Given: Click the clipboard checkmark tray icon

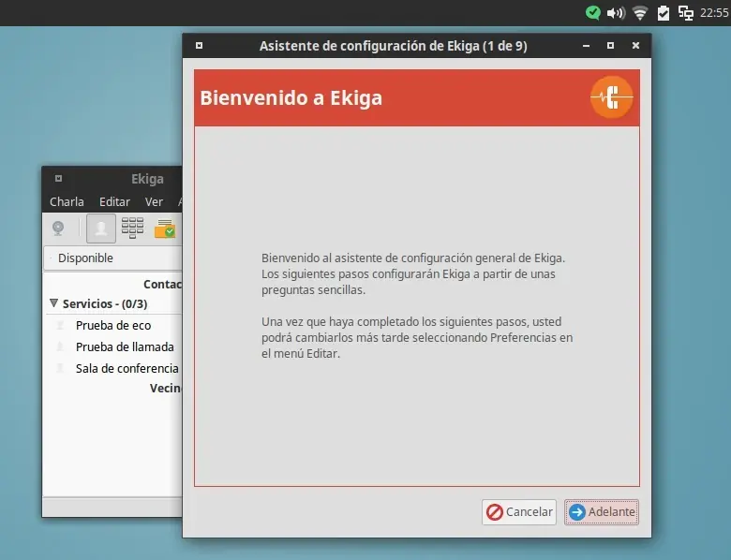Looking at the screenshot, I should (x=663, y=13).
